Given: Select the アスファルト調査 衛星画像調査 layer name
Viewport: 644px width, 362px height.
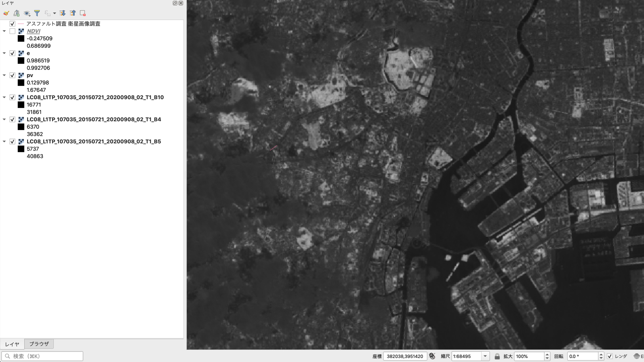Looking at the screenshot, I should 63,24.
